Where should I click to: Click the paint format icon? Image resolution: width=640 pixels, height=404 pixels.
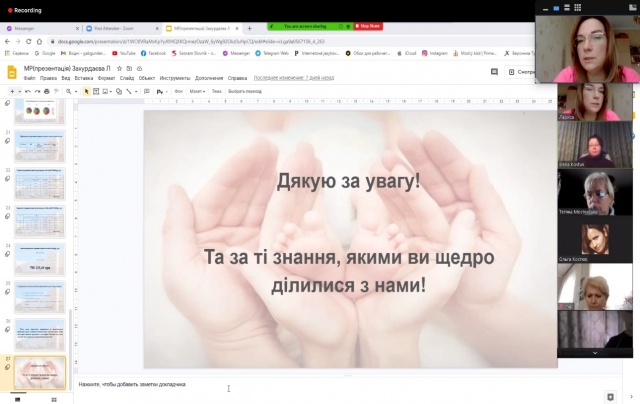coord(56,91)
